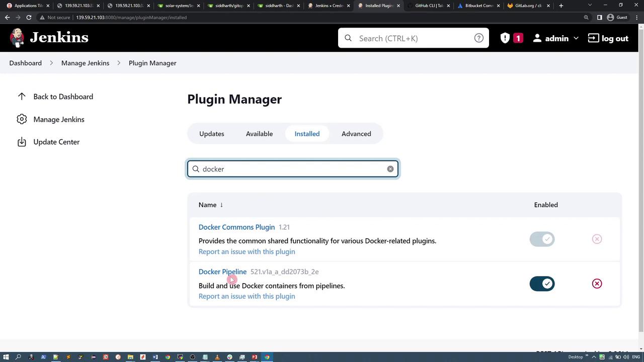Toggle the Docker Commons Plugin switch

542,239
